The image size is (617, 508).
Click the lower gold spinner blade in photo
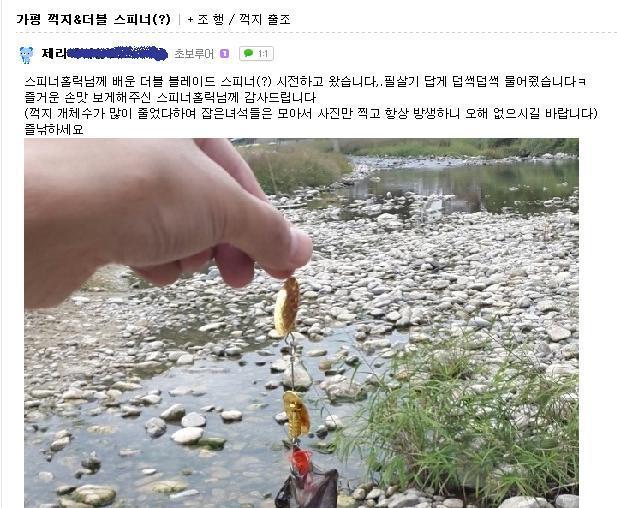(296, 416)
